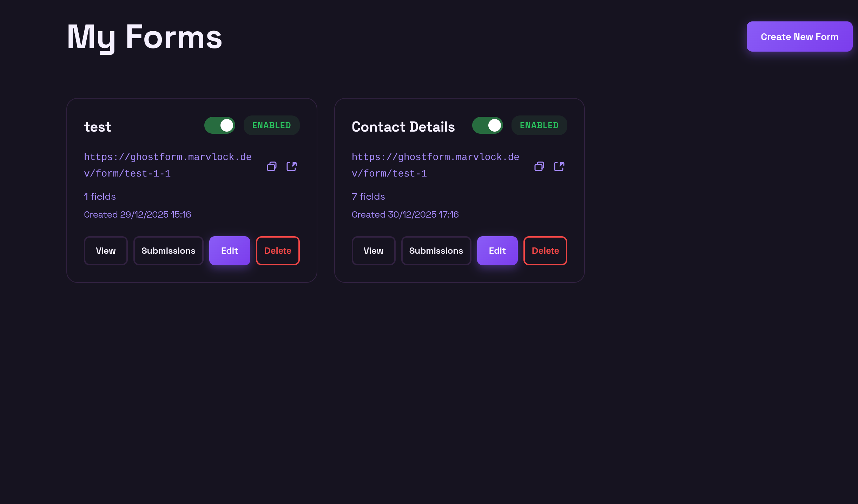Viewport: 858px width, 504px height.
Task: Open Contact Details form in new tab icon
Action: [x=559, y=166]
